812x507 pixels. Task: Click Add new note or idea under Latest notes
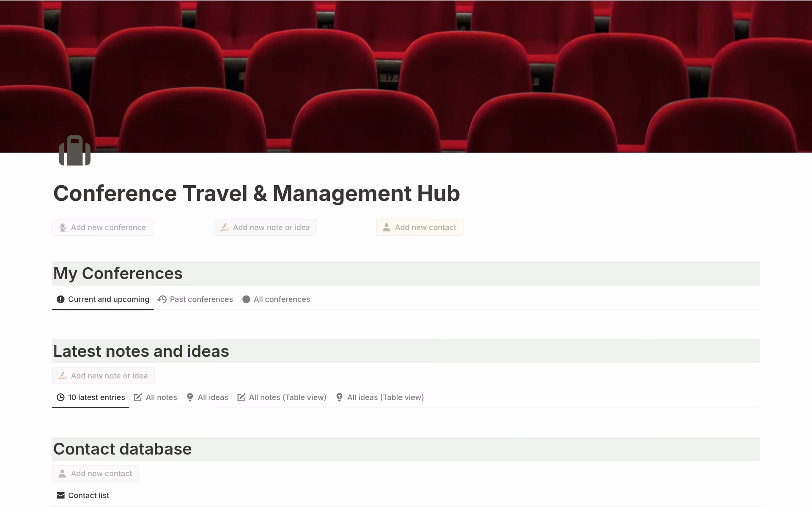point(103,375)
